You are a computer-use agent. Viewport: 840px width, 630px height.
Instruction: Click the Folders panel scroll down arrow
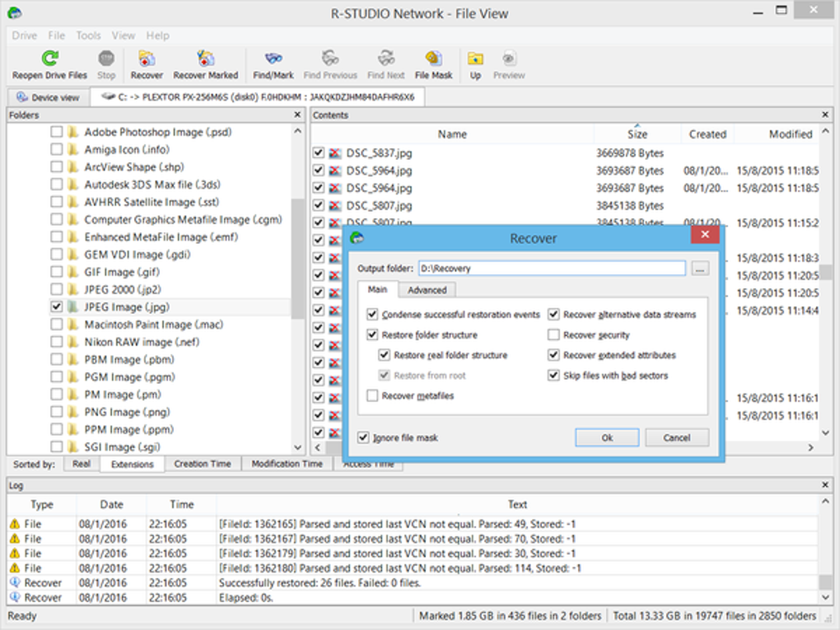point(298,447)
